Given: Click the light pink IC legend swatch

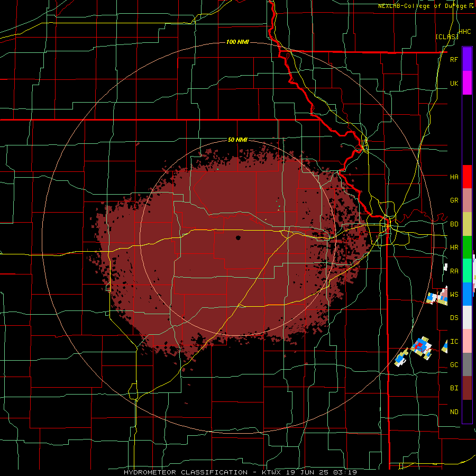Looking at the screenshot, I should pyautogui.click(x=467, y=341).
